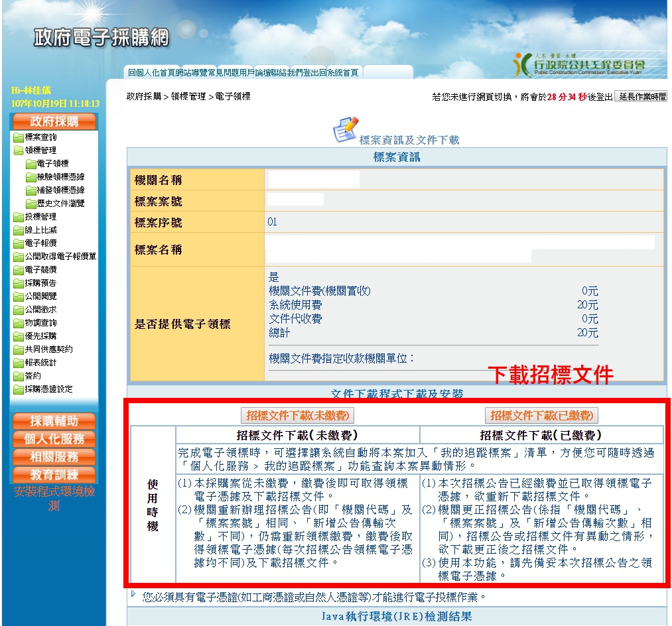This screenshot has width=672, height=626.
Task: Click 行政院公共工程委員會 logo
Action: [578, 65]
